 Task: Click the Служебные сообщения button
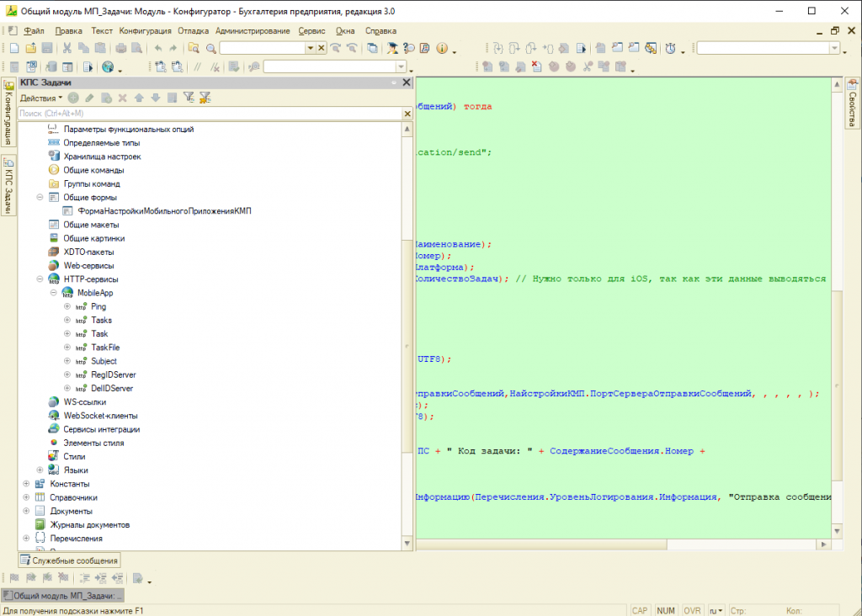click(70, 560)
